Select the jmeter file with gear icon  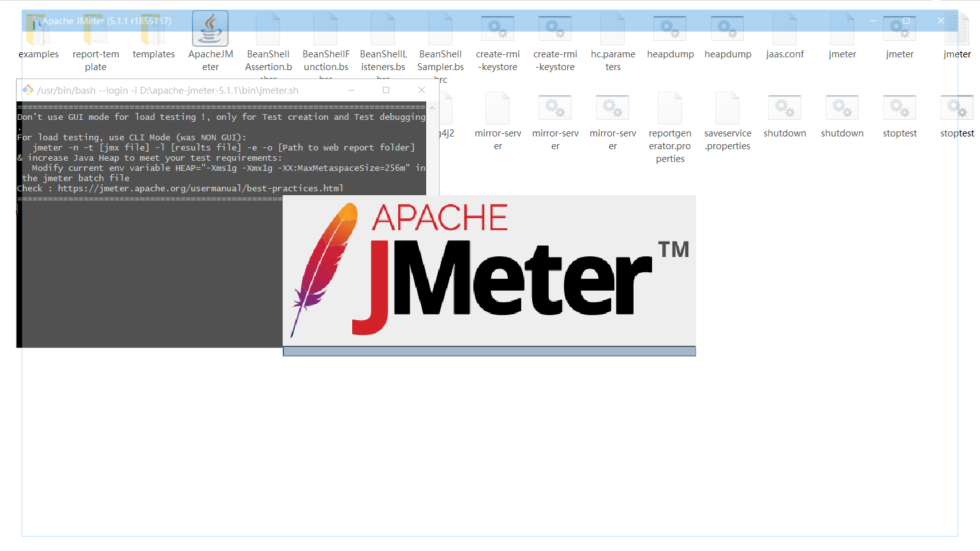point(900,37)
